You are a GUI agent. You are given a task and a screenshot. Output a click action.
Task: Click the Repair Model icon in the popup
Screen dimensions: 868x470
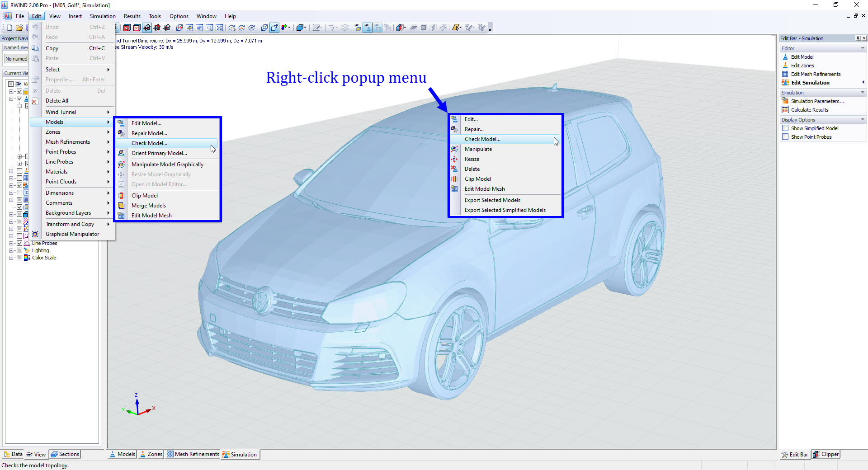[455, 129]
